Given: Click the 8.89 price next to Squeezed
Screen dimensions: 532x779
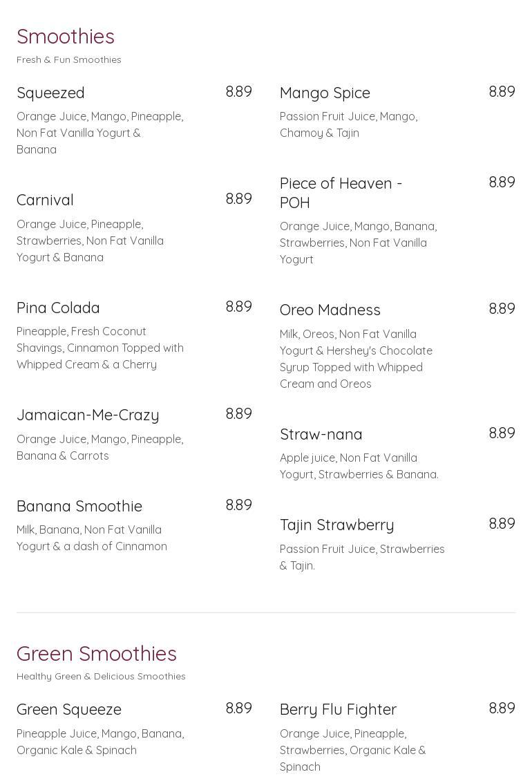Looking at the screenshot, I should point(238,92).
